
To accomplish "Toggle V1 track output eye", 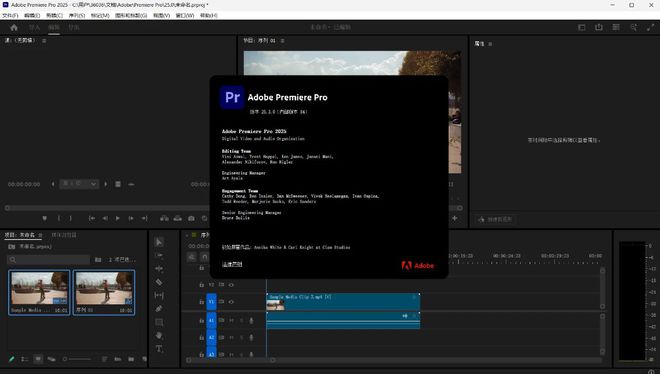I will pos(231,302).
